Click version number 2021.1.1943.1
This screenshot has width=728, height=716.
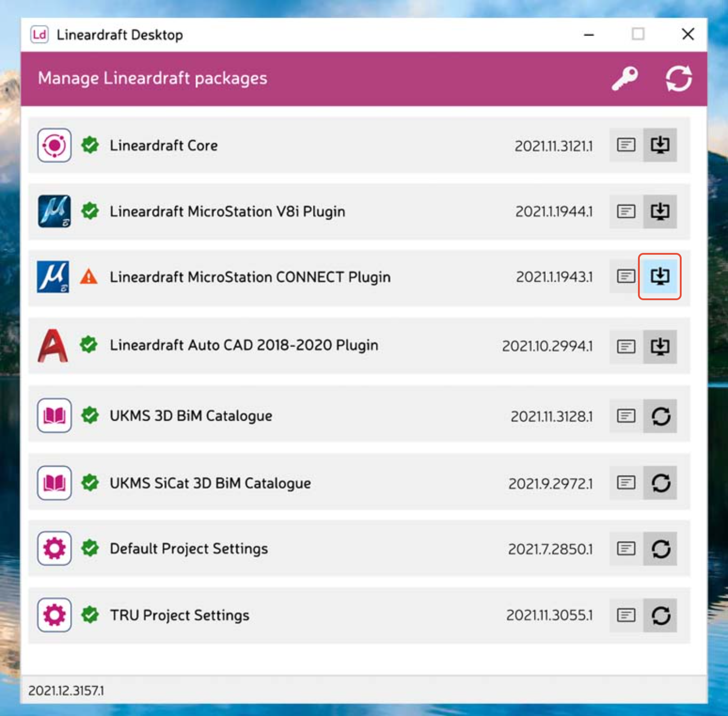pos(555,277)
